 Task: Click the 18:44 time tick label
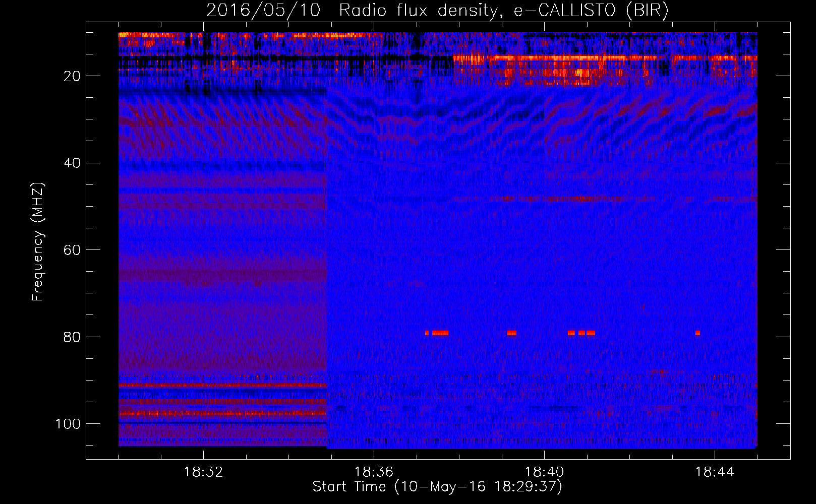coord(715,472)
